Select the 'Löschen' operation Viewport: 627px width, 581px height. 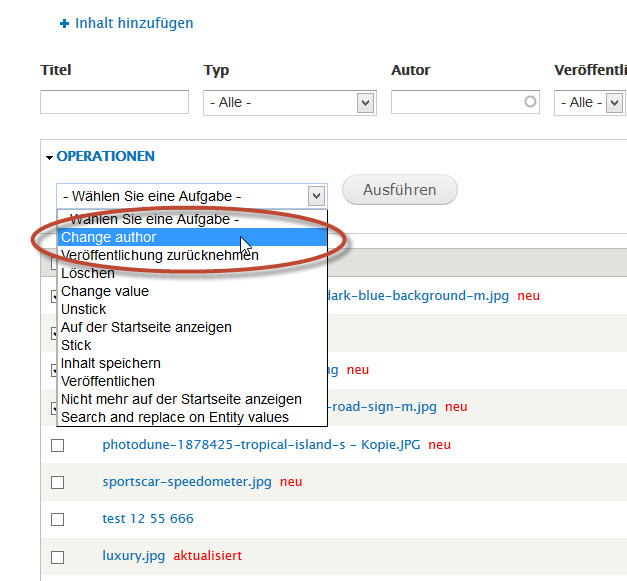88,273
